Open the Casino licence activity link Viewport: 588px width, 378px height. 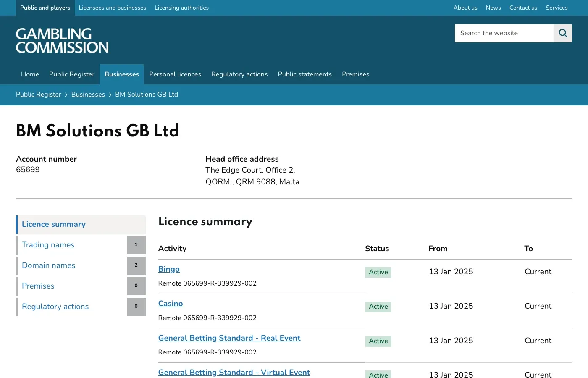tap(171, 304)
